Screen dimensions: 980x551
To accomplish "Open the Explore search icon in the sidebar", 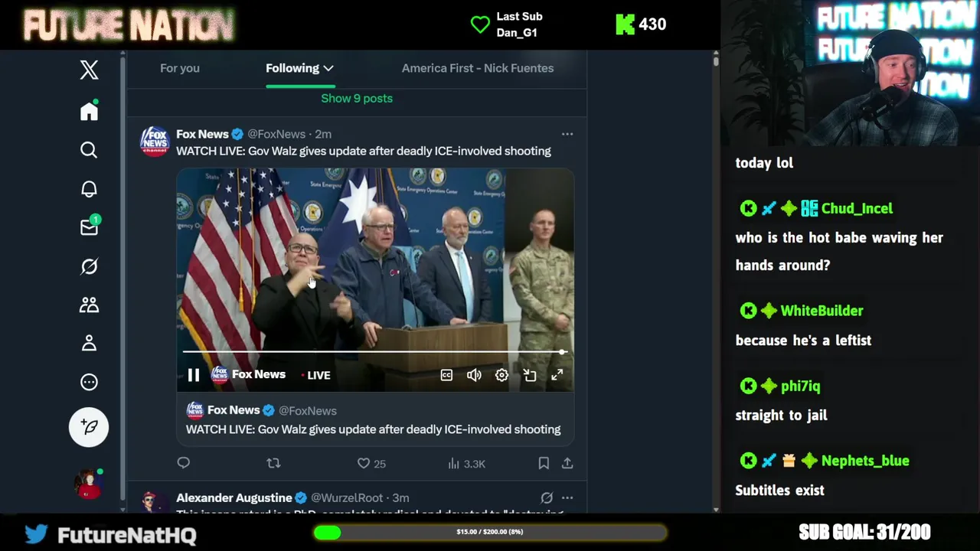I will coord(89,150).
